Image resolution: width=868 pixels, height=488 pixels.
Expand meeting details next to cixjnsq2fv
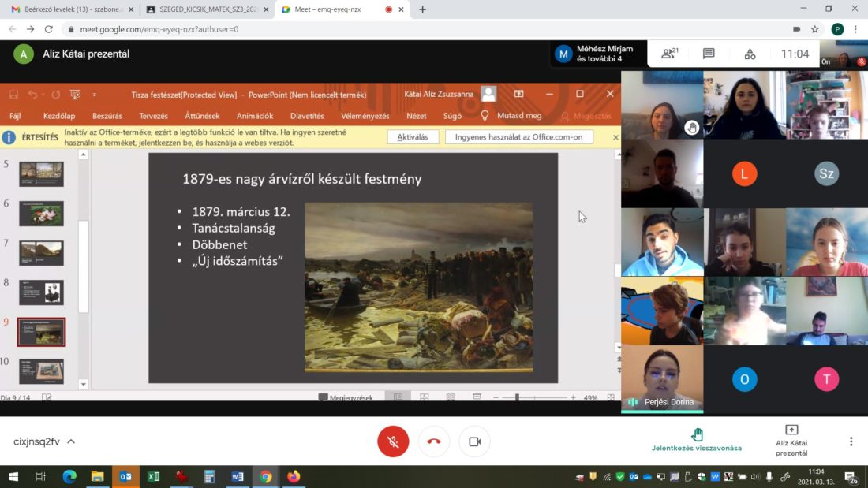click(71, 441)
